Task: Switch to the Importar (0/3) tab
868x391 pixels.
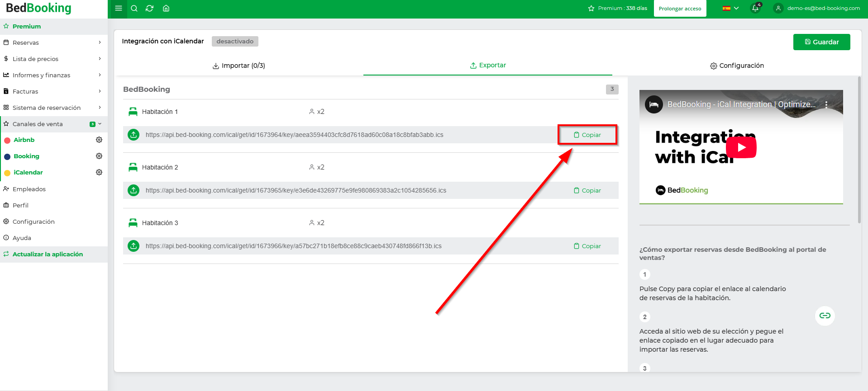Action: point(239,66)
